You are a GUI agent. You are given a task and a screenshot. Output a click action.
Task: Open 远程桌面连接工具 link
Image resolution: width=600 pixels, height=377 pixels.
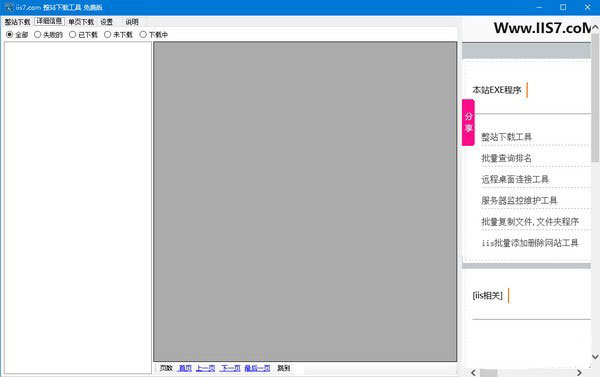coord(515,179)
